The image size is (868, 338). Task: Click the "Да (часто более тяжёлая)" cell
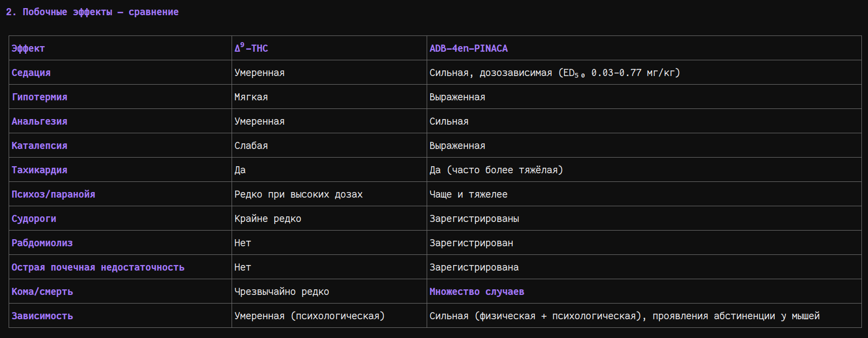tap(496, 170)
